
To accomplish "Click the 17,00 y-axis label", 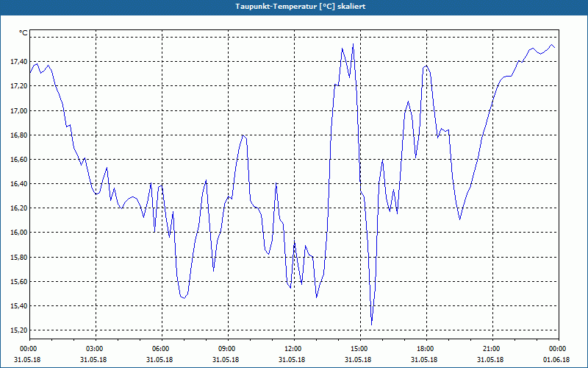I will (19, 111).
